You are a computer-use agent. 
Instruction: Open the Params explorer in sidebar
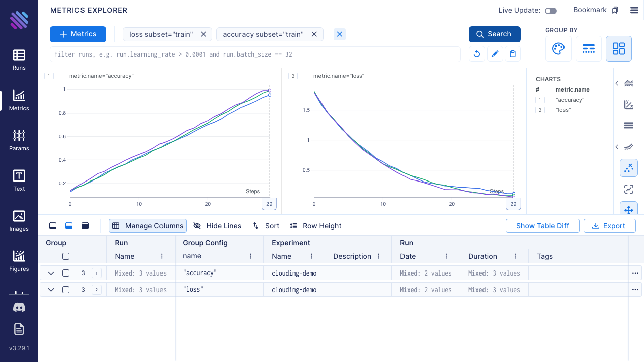pos(19,140)
